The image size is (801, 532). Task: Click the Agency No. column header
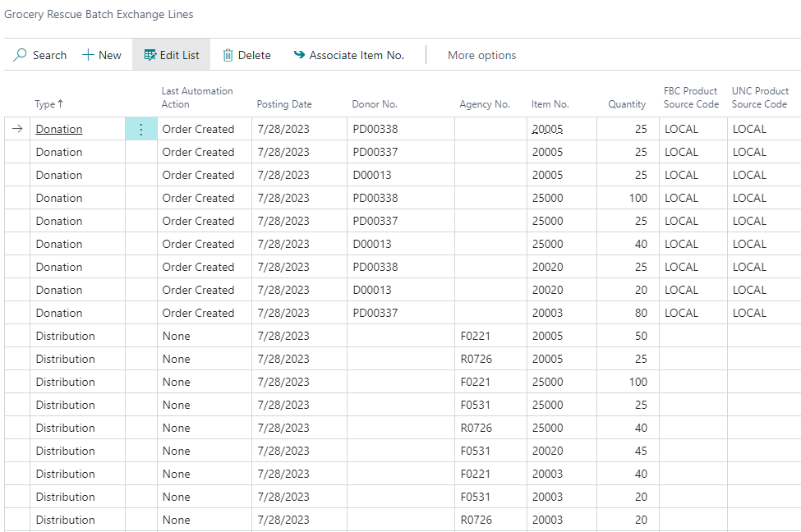[485, 104]
